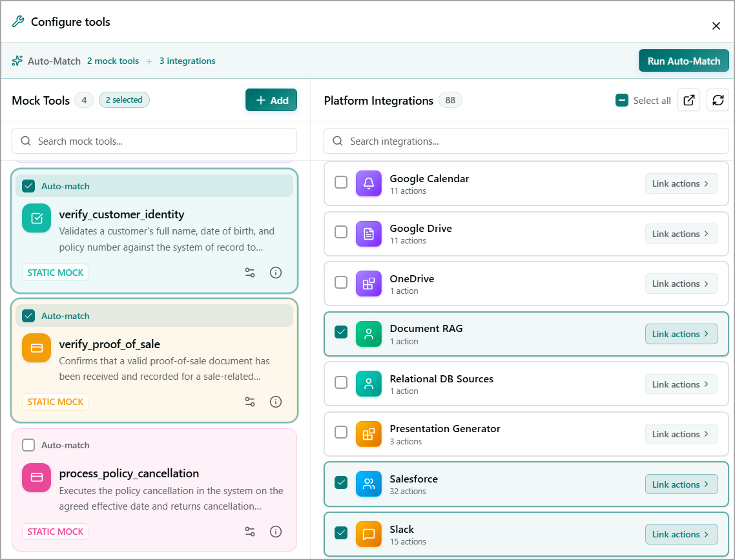The image size is (735, 560).
Task: Click the verify_customer_identity tool icon
Action: click(37, 218)
